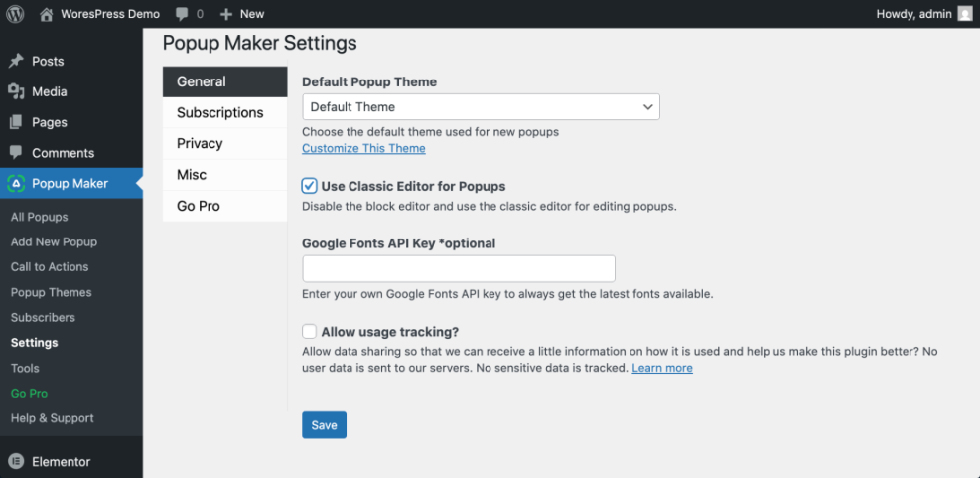Select the General settings tab
Image resolution: width=980 pixels, height=478 pixels.
225,81
